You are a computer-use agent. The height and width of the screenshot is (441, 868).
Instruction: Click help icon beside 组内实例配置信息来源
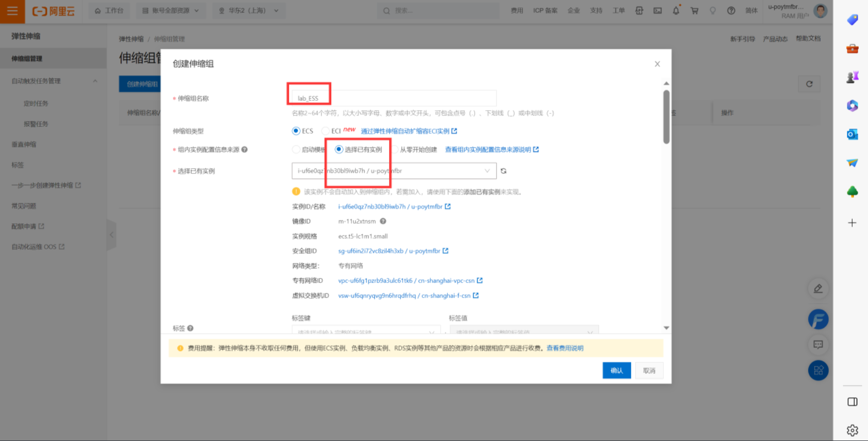tap(244, 150)
